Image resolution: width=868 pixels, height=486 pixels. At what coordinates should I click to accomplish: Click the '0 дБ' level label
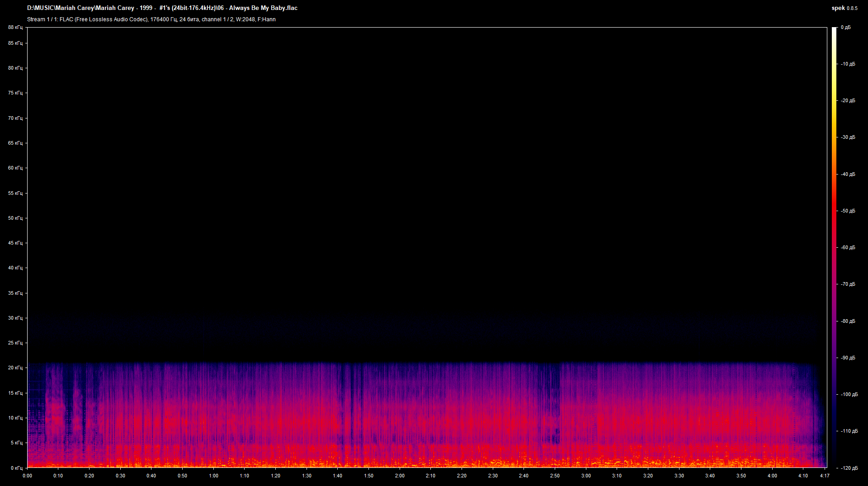point(846,28)
